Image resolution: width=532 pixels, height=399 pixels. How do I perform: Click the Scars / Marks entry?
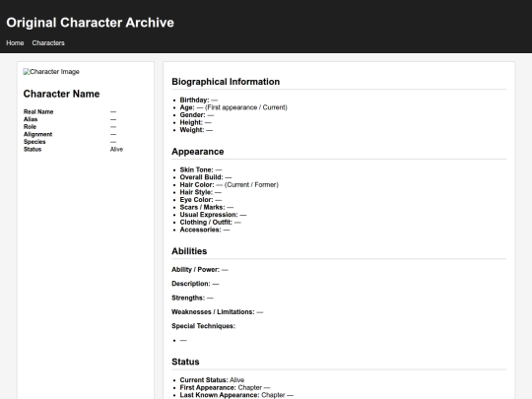pyautogui.click(x=207, y=207)
